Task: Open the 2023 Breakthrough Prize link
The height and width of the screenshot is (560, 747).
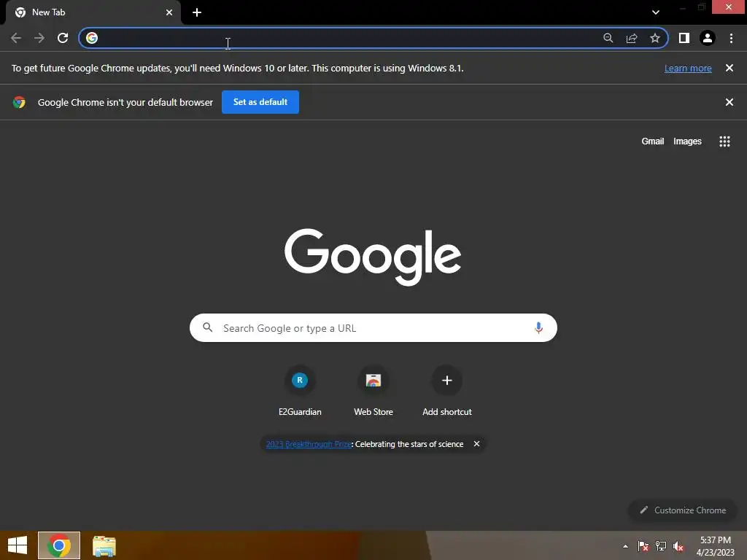Action: [x=309, y=444]
